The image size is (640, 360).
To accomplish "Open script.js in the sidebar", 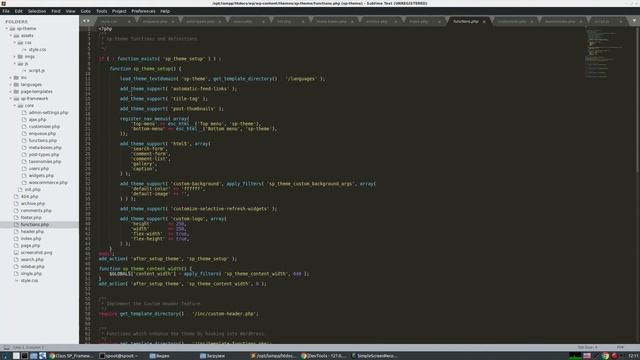I will pyautogui.click(x=37, y=71).
